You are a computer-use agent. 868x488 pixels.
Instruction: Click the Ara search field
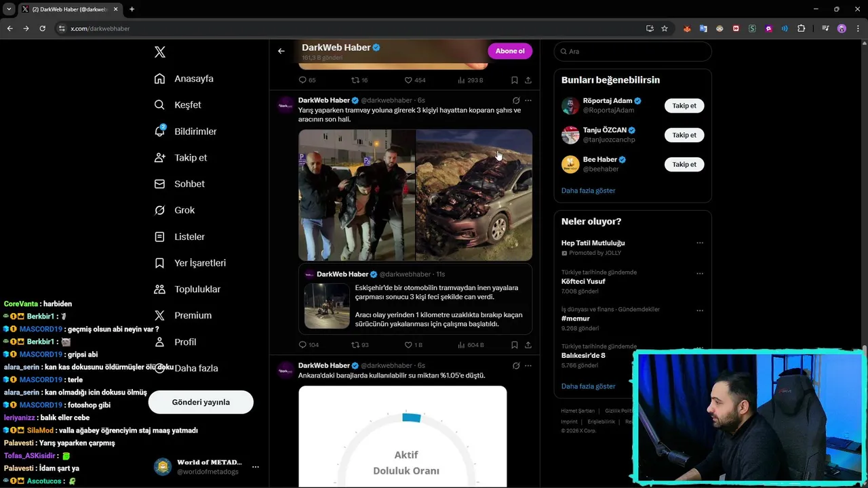[633, 52]
